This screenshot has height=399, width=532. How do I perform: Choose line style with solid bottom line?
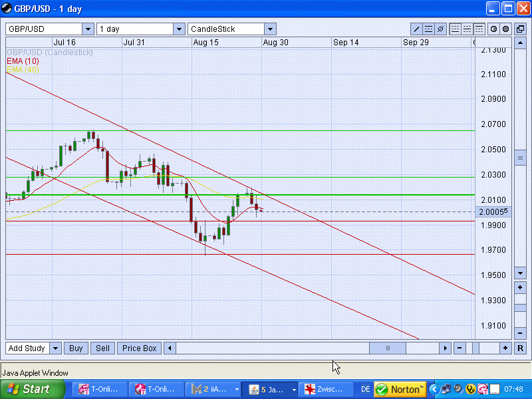tap(455, 29)
